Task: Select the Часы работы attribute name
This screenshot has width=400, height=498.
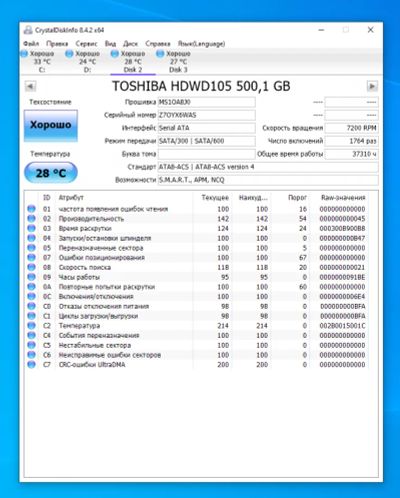Action: click(x=79, y=277)
